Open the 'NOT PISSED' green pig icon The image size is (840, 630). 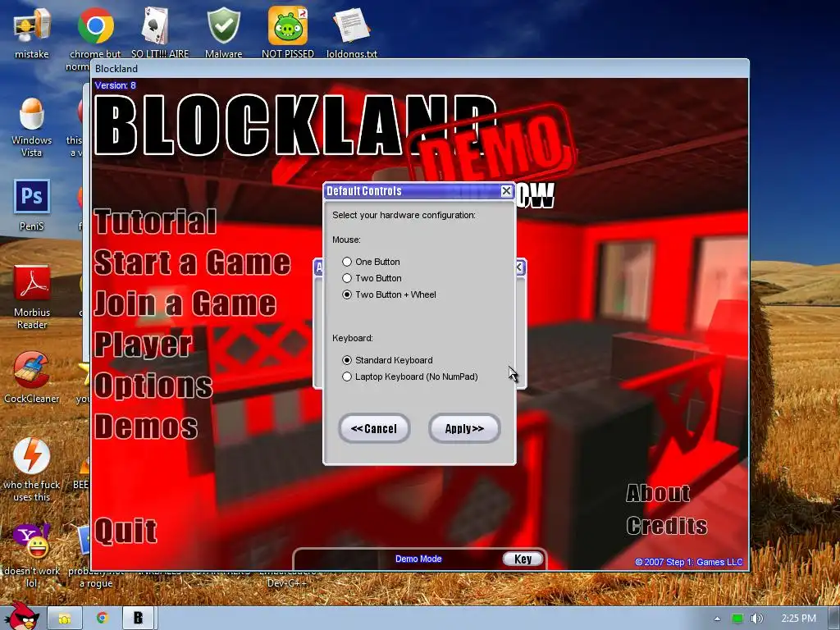288,32
